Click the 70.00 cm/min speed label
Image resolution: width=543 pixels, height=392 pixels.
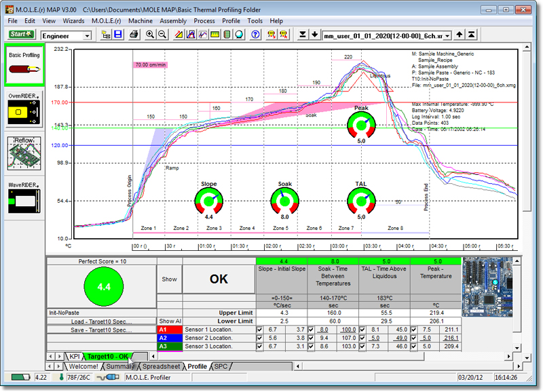pyautogui.click(x=150, y=64)
